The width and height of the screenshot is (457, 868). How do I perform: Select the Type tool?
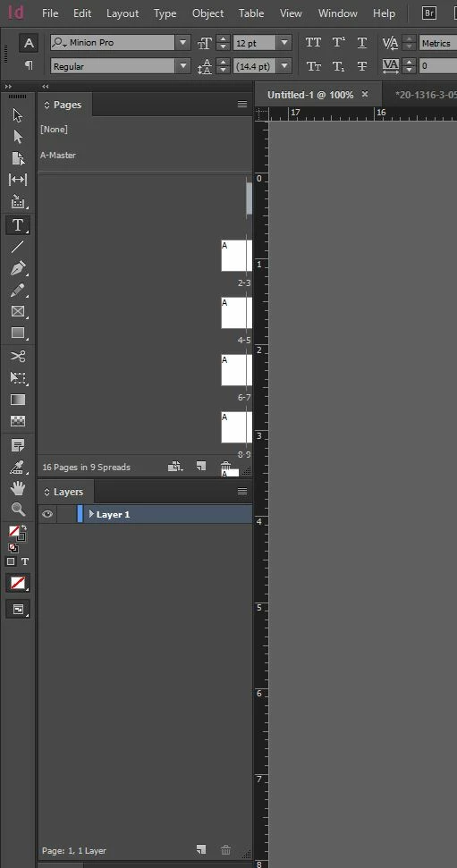pyautogui.click(x=18, y=225)
